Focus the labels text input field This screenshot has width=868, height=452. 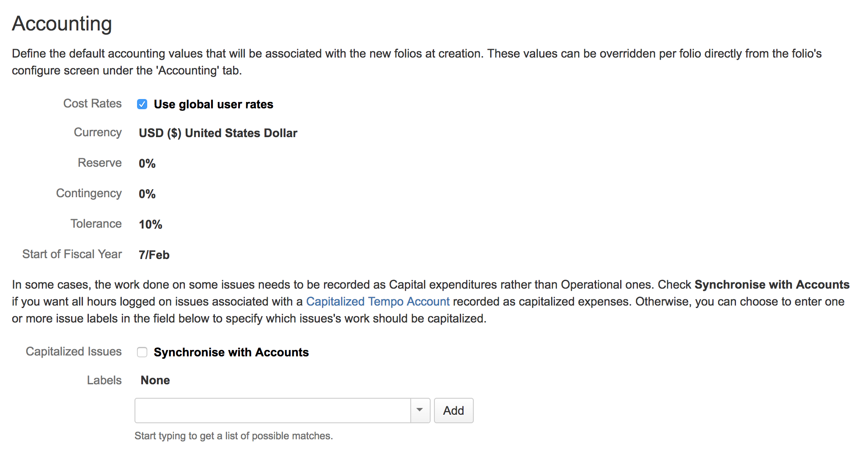tap(272, 410)
